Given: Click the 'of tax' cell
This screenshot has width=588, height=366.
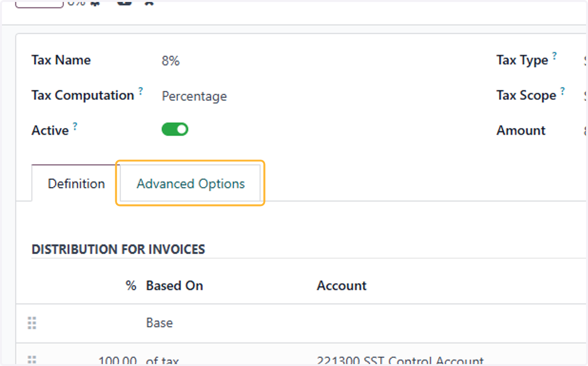Looking at the screenshot, I should pos(162,361).
